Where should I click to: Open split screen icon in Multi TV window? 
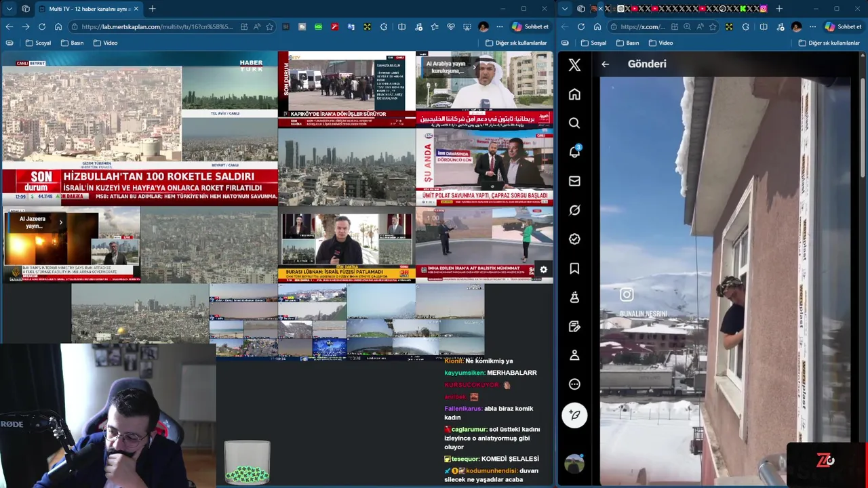(x=402, y=27)
